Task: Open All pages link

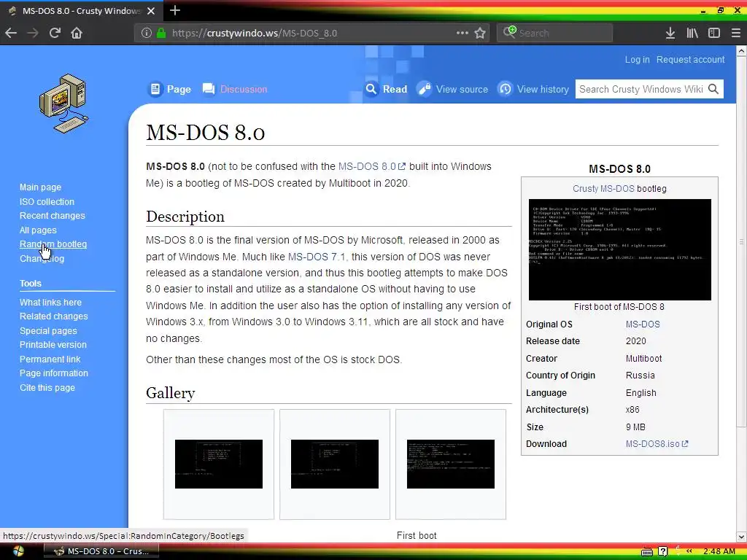Action: click(38, 230)
